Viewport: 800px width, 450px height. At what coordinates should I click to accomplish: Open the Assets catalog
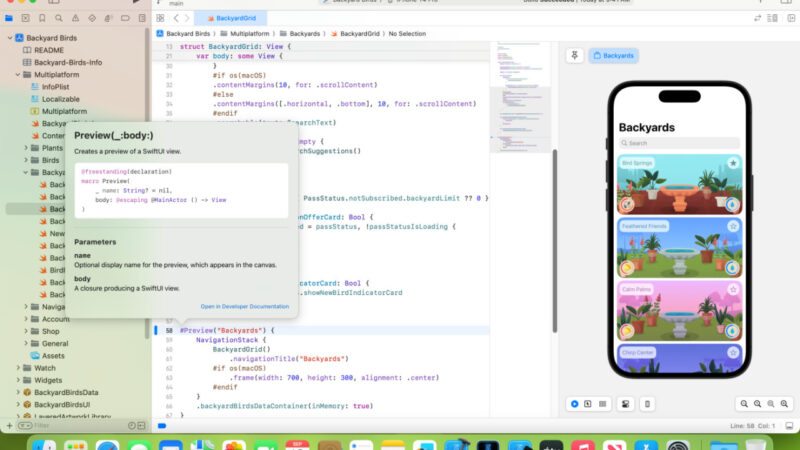(x=53, y=356)
